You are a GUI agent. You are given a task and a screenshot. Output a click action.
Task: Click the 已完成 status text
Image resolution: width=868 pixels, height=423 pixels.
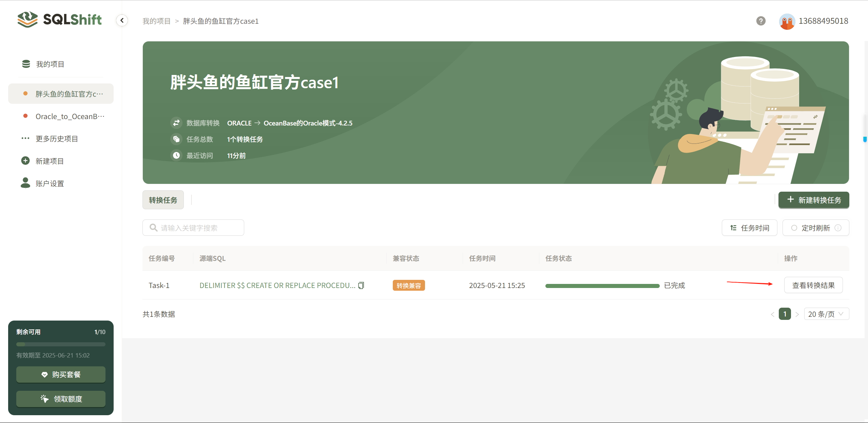[x=674, y=285]
